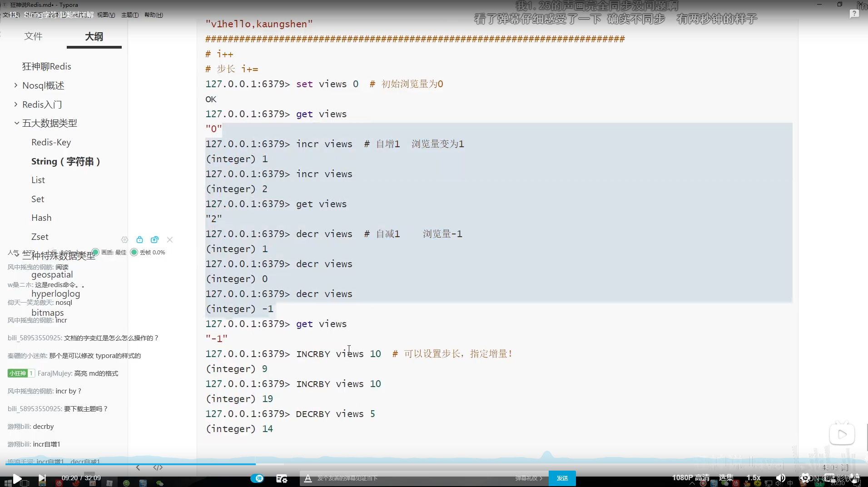
Task: Close the chat overlay with X
Action: tap(170, 239)
